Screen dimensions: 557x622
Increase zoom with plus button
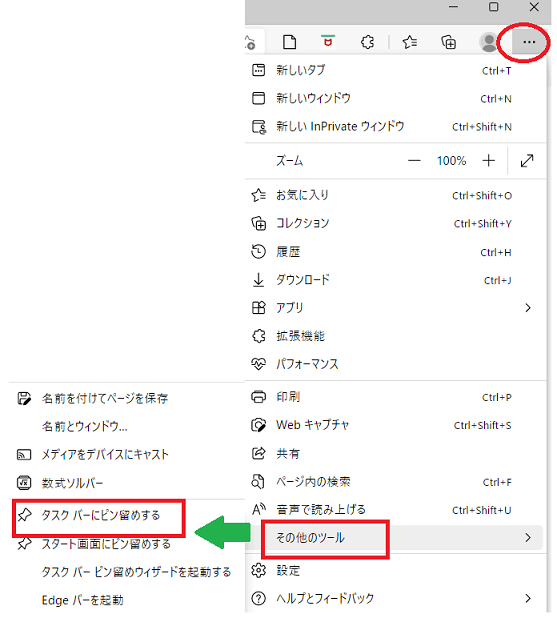click(x=488, y=161)
